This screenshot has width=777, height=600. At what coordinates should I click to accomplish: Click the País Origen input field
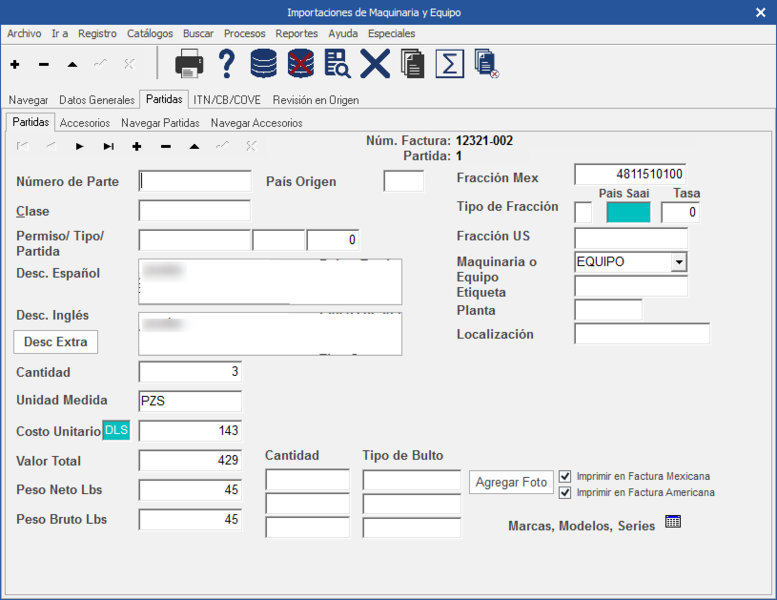pos(403,181)
